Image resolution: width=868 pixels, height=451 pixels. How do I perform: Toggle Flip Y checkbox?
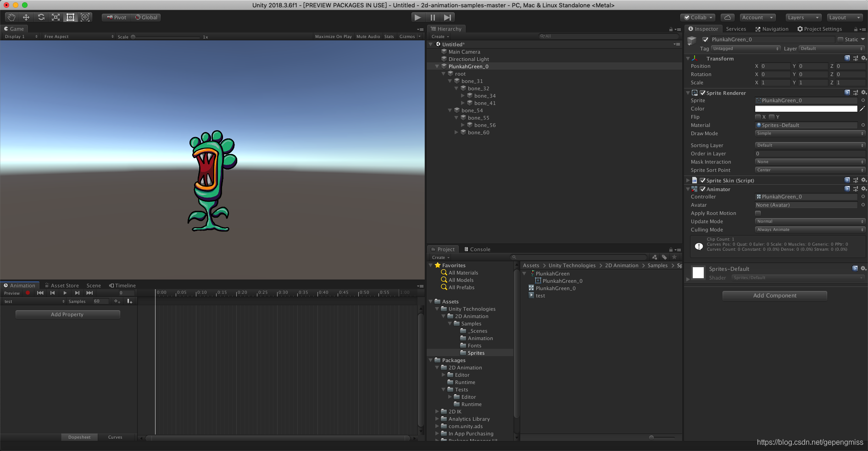click(772, 117)
